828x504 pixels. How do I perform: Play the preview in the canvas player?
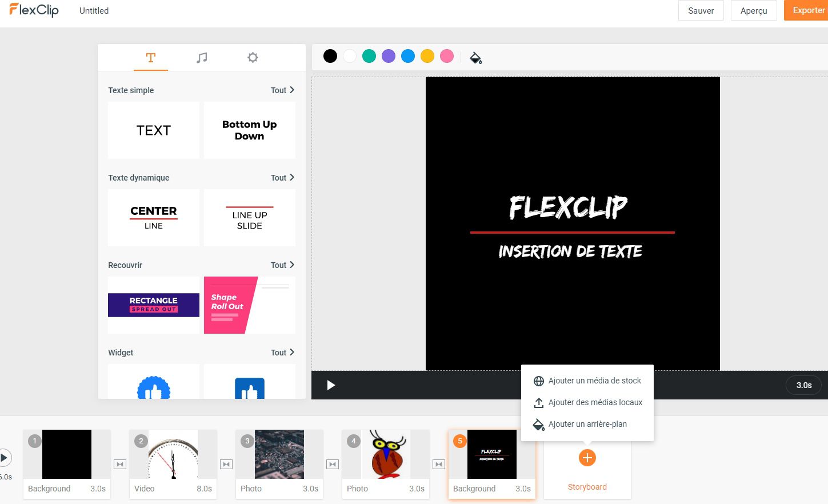[x=330, y=385]
